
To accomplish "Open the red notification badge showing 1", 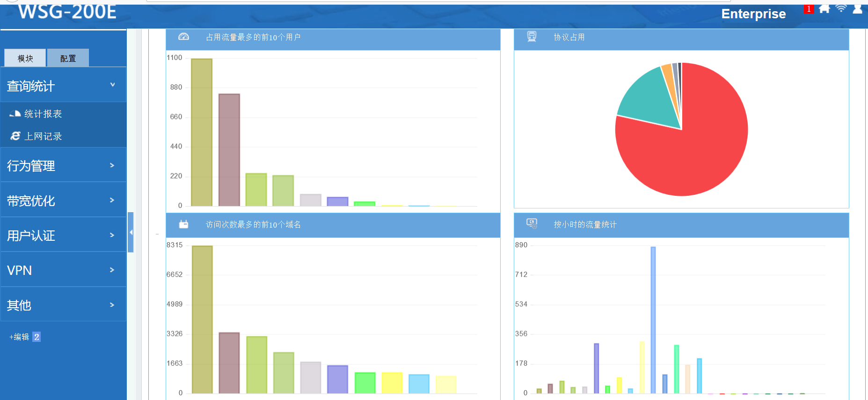I will pyautogui.click(x=809, y=9).
